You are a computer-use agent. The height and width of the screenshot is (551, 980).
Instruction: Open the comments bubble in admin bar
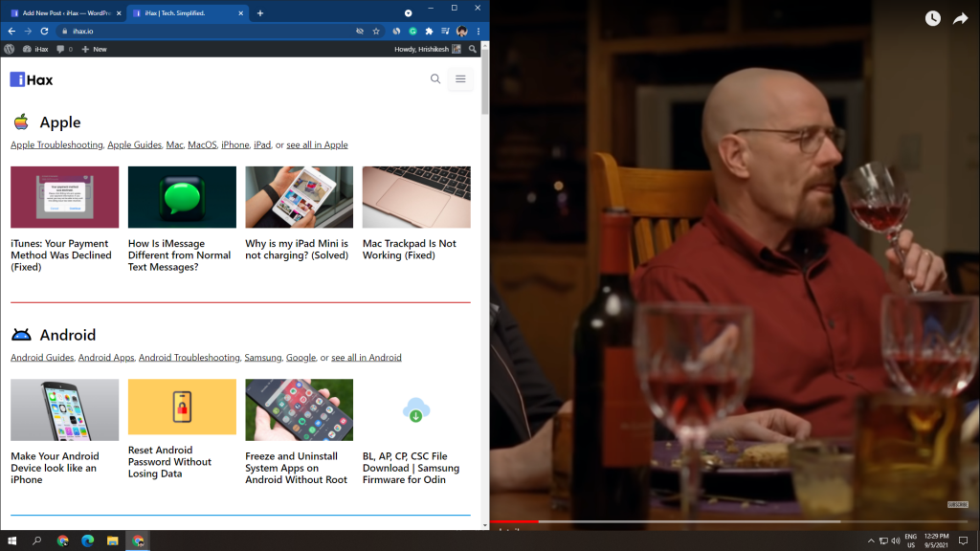[x=64, y=49]
